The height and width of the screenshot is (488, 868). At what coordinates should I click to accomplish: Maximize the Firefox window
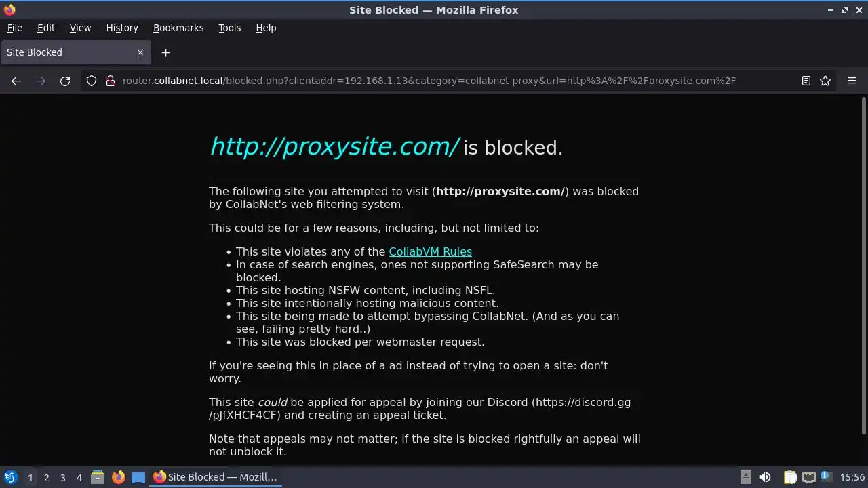pos(845,10)
